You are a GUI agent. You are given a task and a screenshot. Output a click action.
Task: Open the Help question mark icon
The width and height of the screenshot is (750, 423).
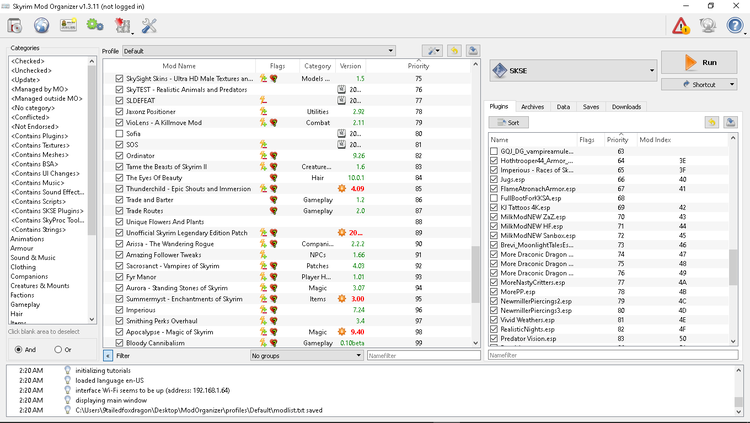735,25
